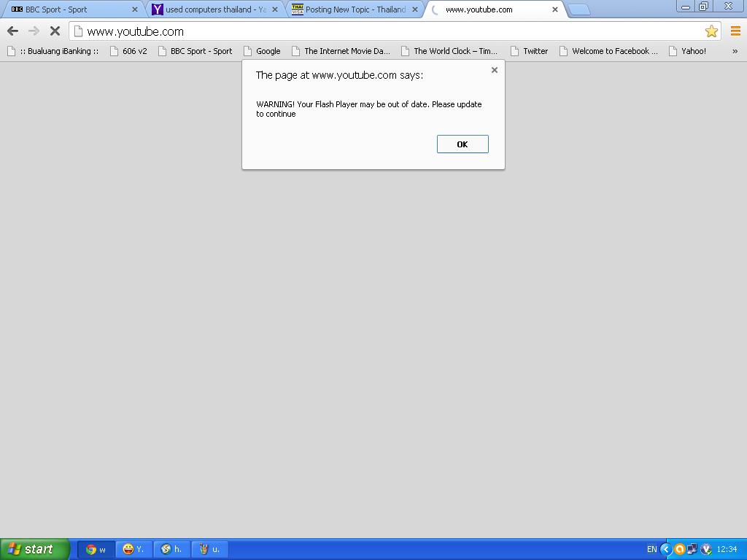The height and width of the screenshot is (560, 747).
Task: Open the Windows Start menu
Action: [35, 549]
